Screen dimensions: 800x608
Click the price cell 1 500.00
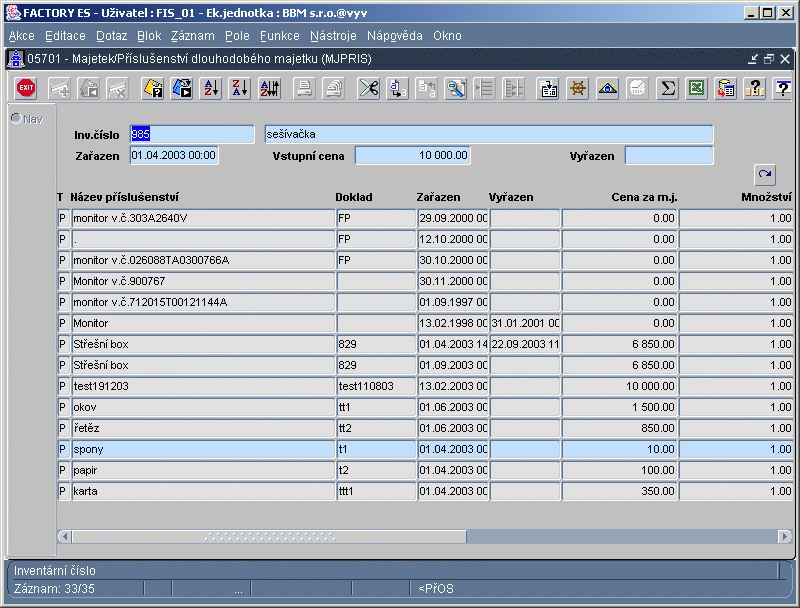[x=619, y=407]
